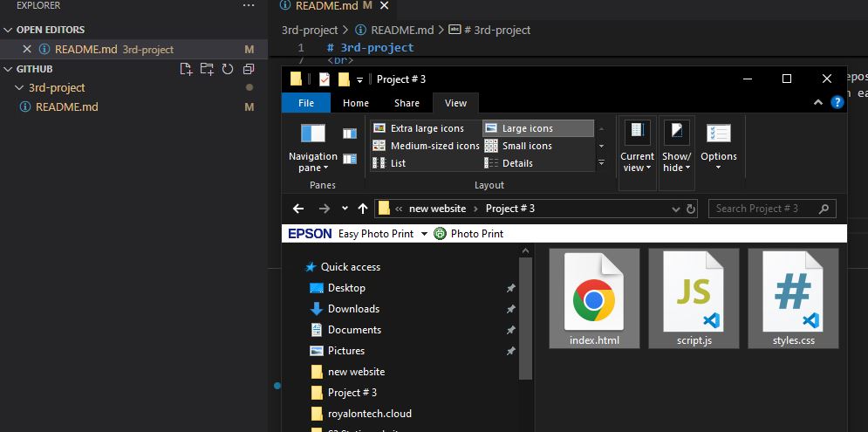Open the File tab in File Explorer
This screenshot has width=868, height=432.
306,103
